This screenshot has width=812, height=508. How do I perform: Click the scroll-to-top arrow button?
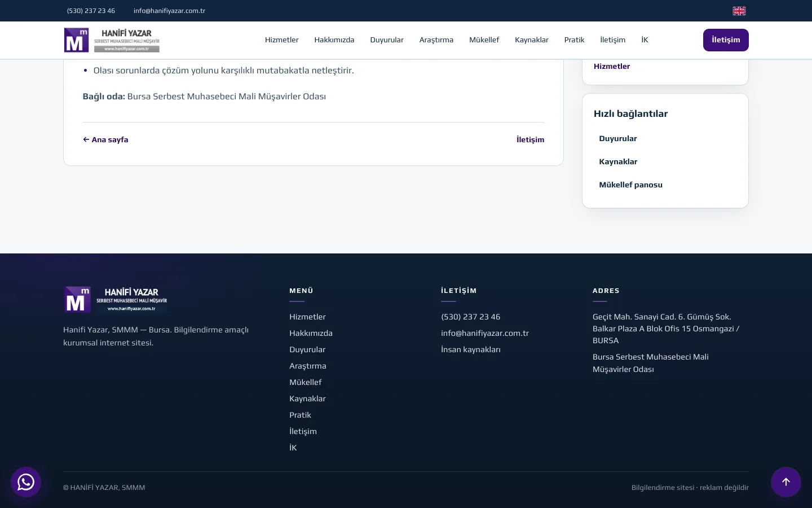[786, 482]
